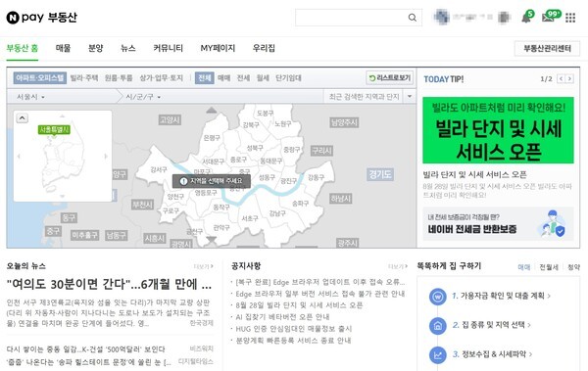
Task: Open the 부동산 홈 tab
Action: point(23,48)
